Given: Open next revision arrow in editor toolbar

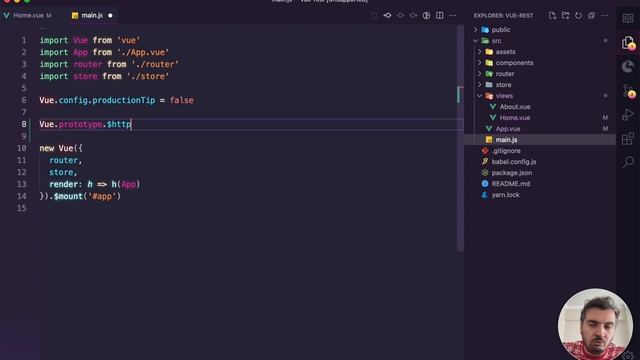Looking at the screenshot, I should click(413, 16).
